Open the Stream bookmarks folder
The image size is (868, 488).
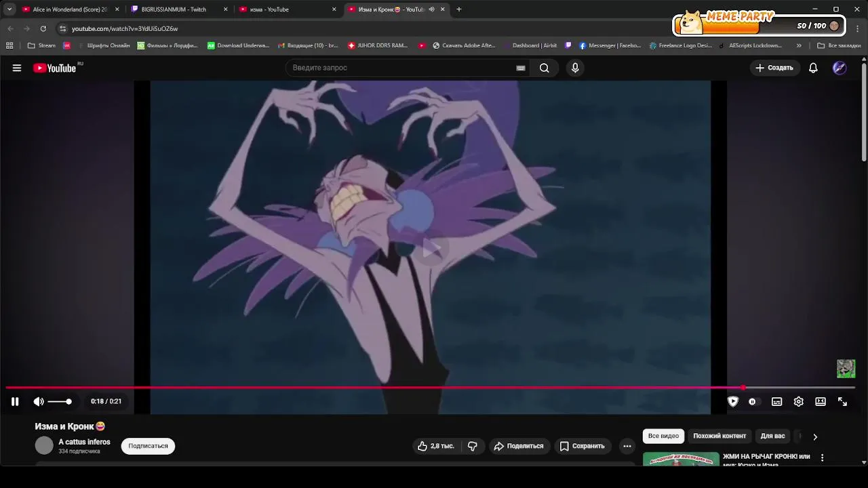pyautogui.click(x=42, y=45)
